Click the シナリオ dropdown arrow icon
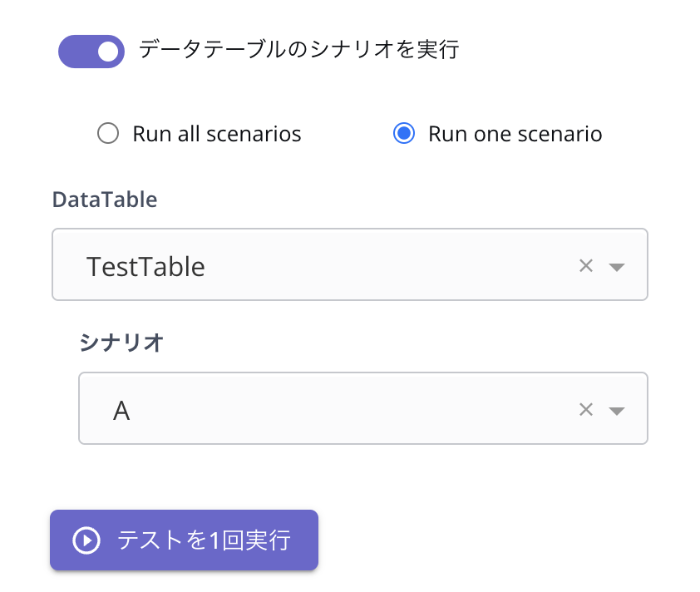700x592 pixels. coord(616,411)
